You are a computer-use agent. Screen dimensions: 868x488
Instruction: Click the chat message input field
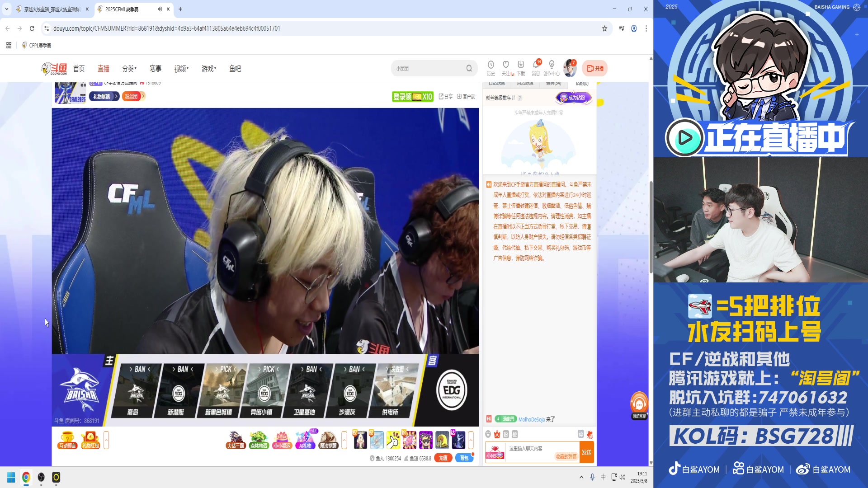tap(529, 449)
